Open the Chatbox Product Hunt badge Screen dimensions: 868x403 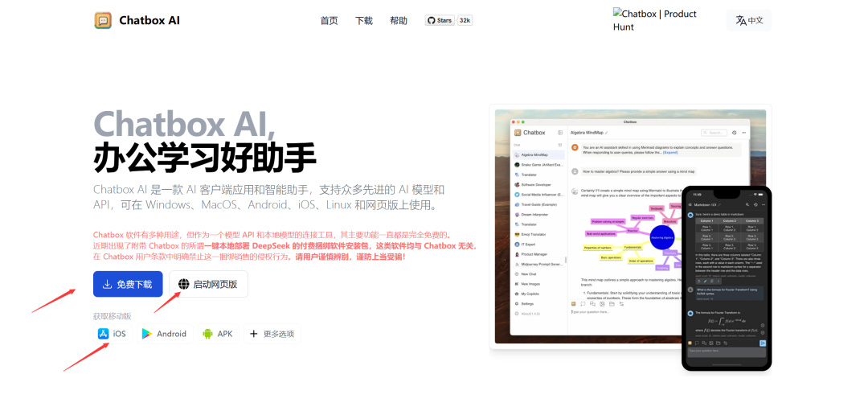point(655,20)
